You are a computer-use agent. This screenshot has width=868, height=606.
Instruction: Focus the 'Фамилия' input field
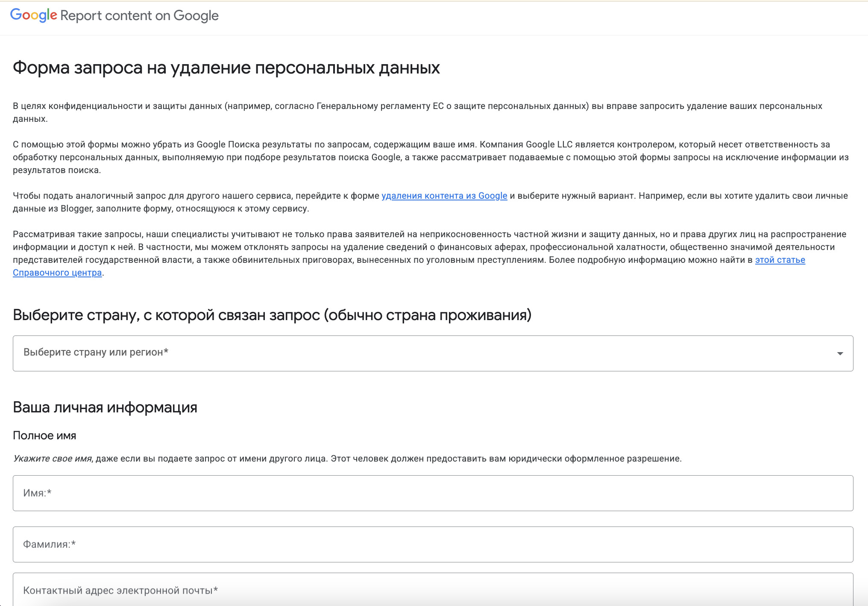[x=433, y=544]
